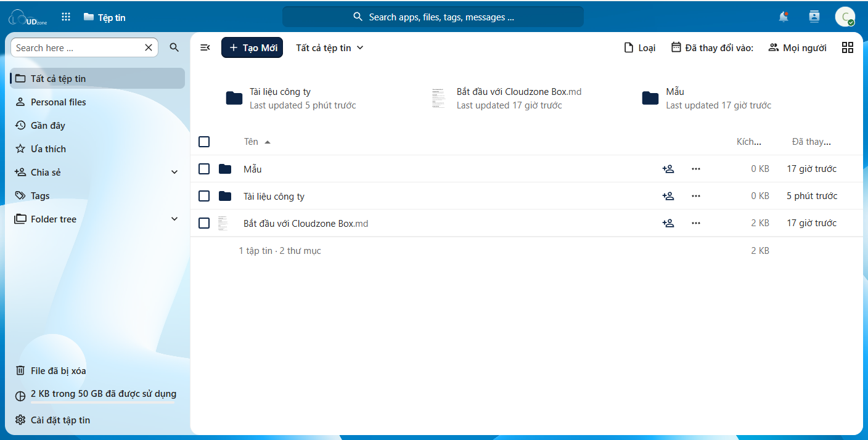Select Tất cả tệp tin in sidebar
Viewport: 868px width, 440px height.
(x=97, y=78)
